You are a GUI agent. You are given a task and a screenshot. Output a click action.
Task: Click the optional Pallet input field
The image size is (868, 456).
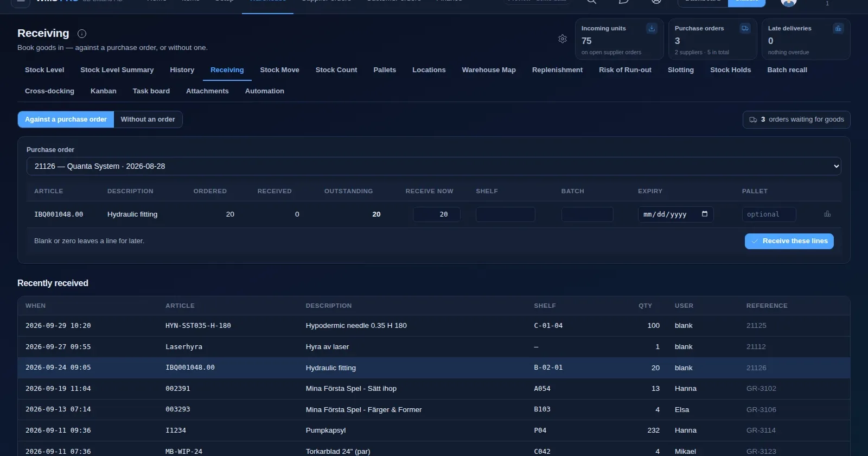tap(769, 214)
